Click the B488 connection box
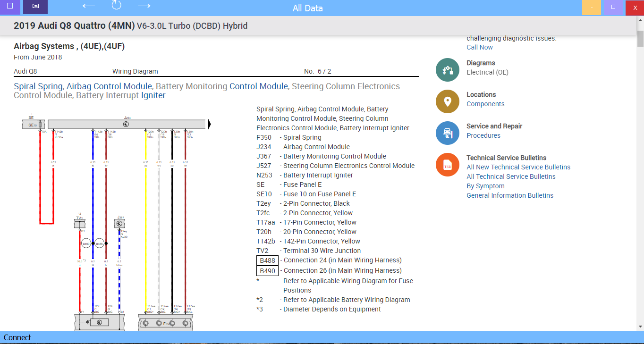 (267, 260)
